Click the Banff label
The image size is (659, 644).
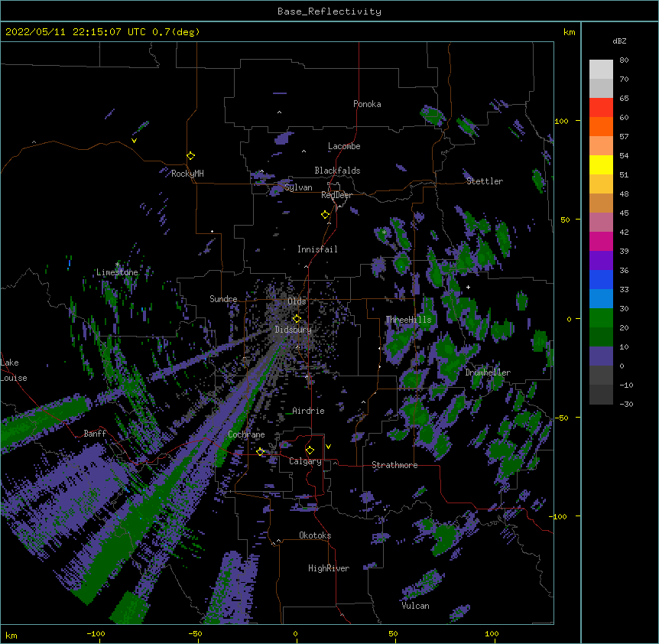pos(95,434)
